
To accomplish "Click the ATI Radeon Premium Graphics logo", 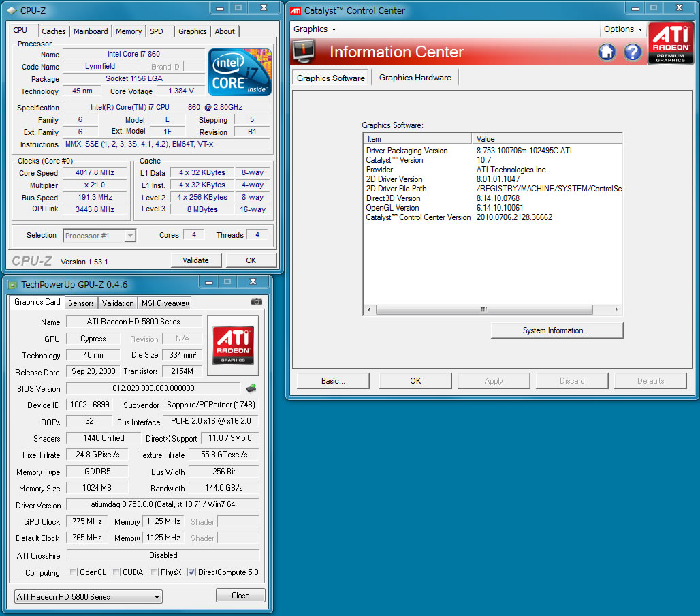I will [x=670, y=43].
